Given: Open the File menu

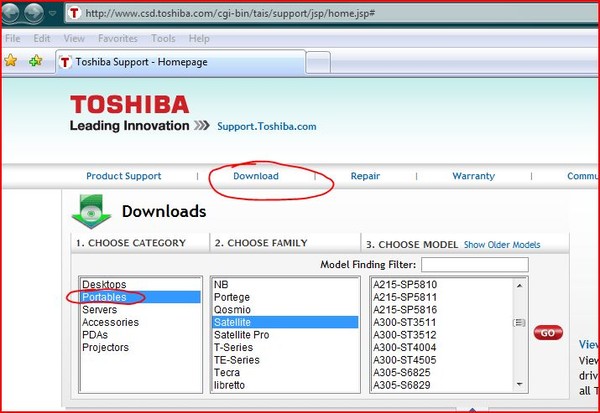Looking at the screenshot, I should (x=13, y=38).
